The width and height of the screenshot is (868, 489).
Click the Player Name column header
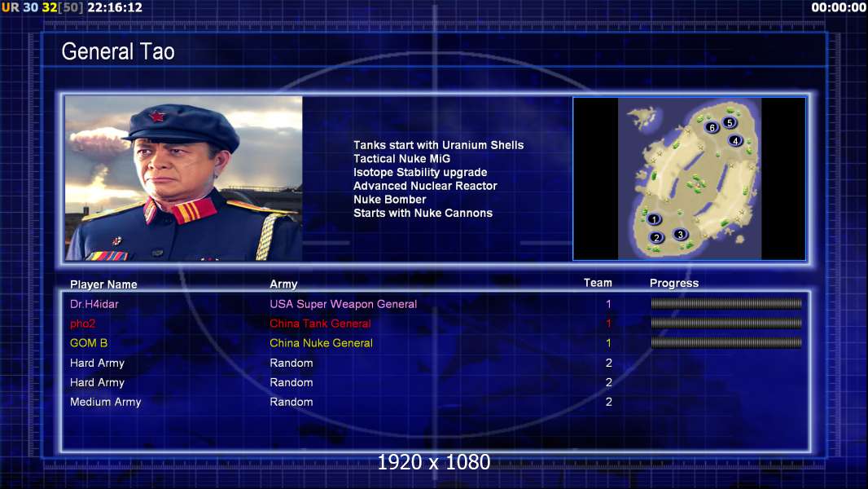click(103, 284)
